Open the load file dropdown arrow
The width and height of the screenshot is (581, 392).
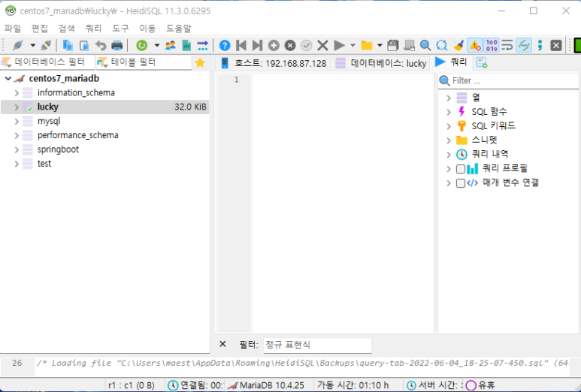[x=380, y=46]
